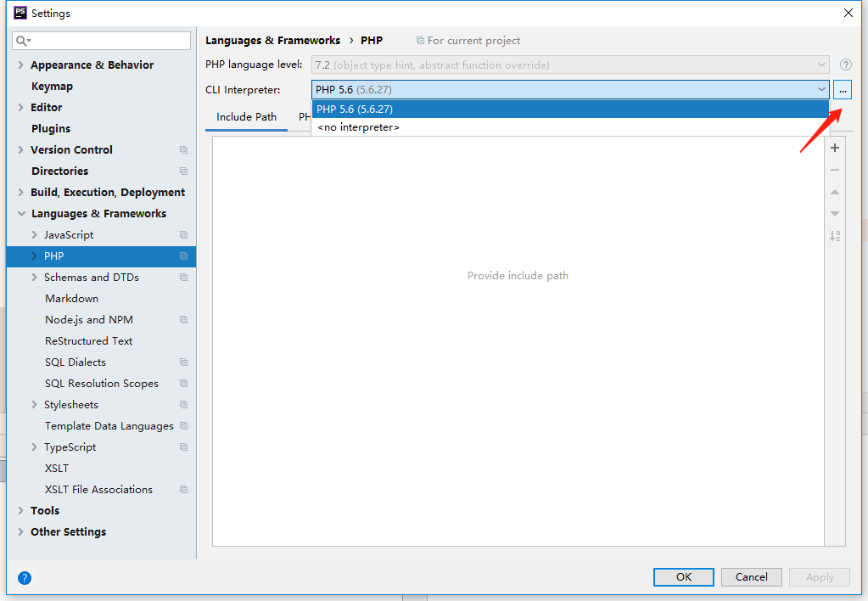Remove include path with minus icon
868x601 pixels.
tap(835, 170)
